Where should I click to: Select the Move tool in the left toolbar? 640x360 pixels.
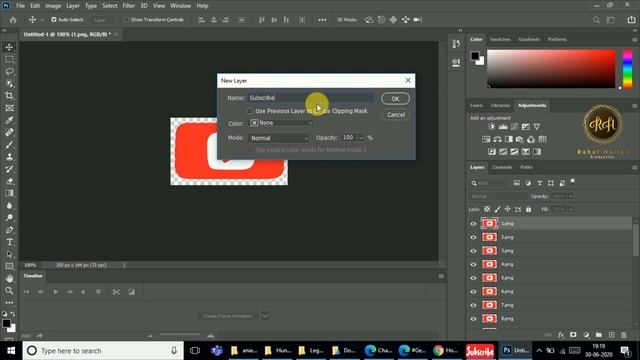click(x=9, y=47)
